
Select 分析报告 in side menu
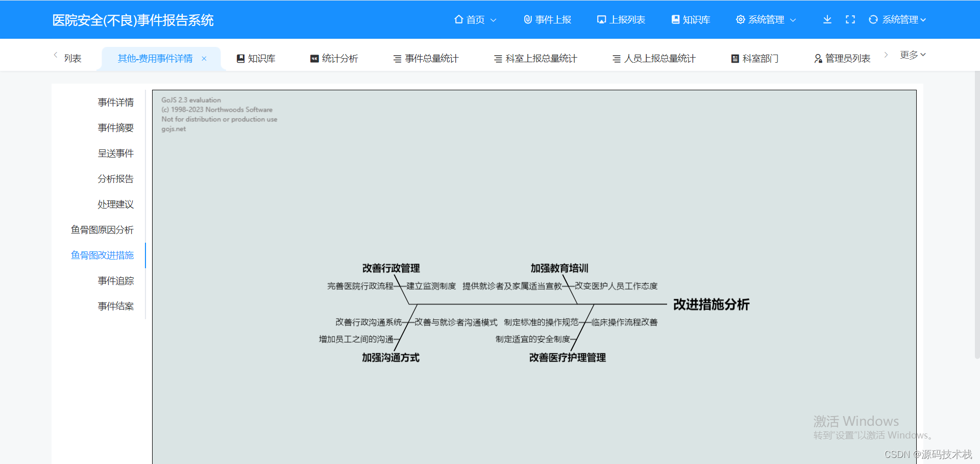pos(116,179)
